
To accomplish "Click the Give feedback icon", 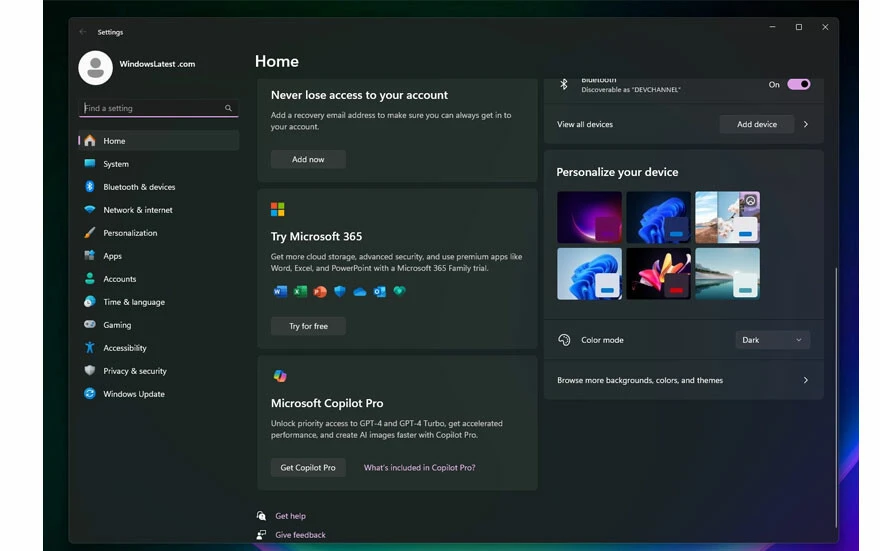I will click(x=261, y=534).
